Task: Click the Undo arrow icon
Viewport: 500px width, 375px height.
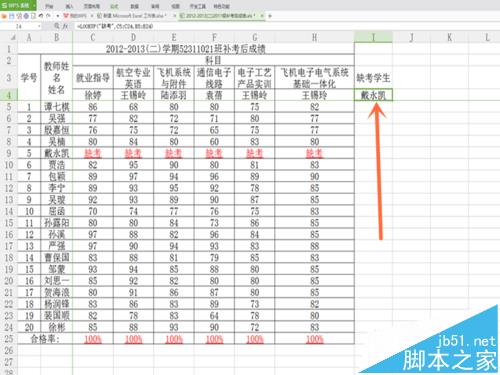Action: pos(41,16)
